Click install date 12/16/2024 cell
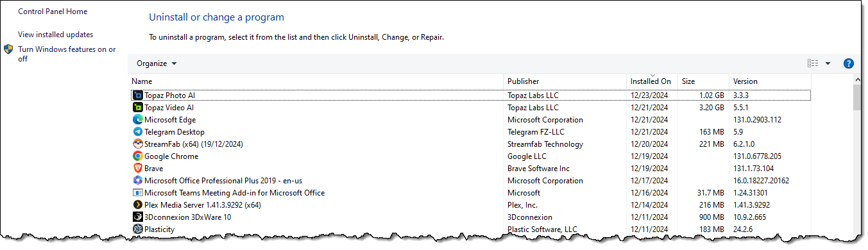The image size is (868, 250). pos(649,193)
